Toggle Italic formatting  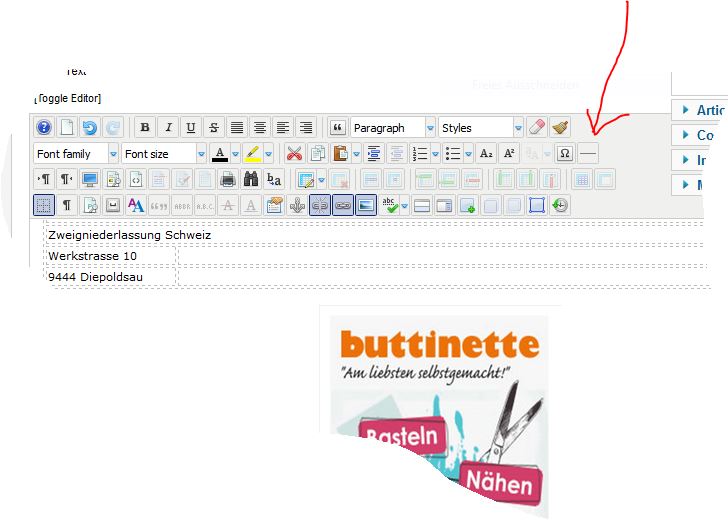click(168, 127)
